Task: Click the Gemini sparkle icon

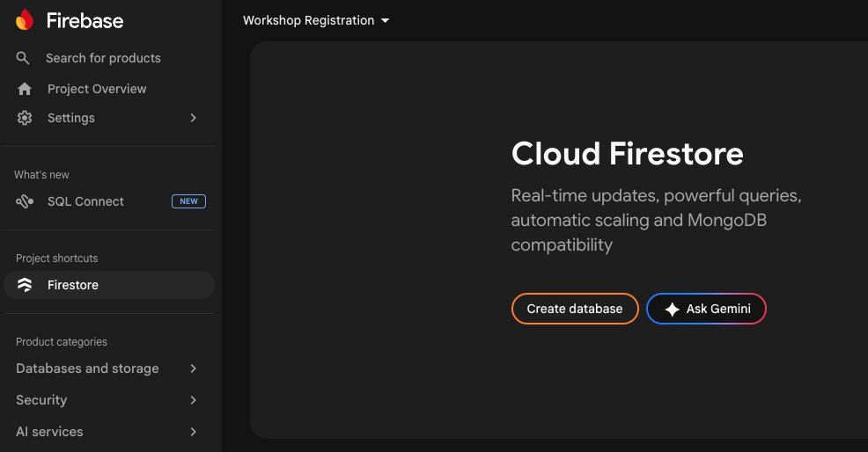Action: coord(672,310)
